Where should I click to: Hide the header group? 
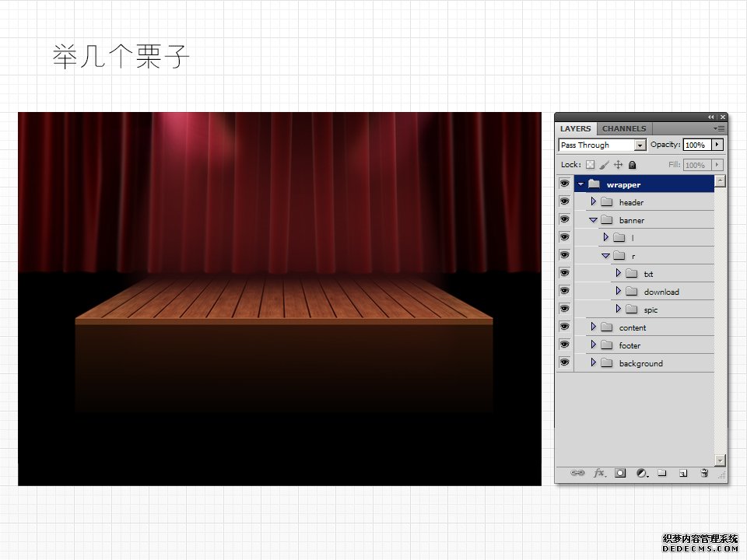click(x=565, y=201)
